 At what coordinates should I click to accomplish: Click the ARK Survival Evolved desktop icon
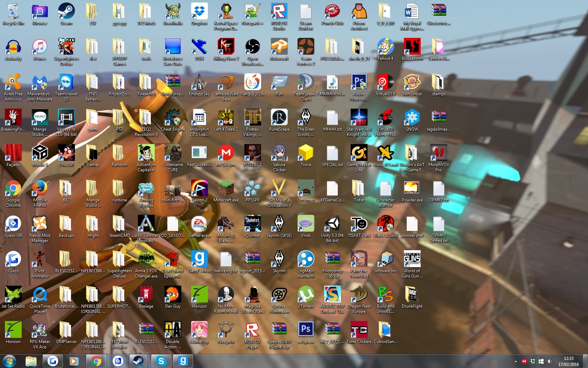(x=146, y=229)
